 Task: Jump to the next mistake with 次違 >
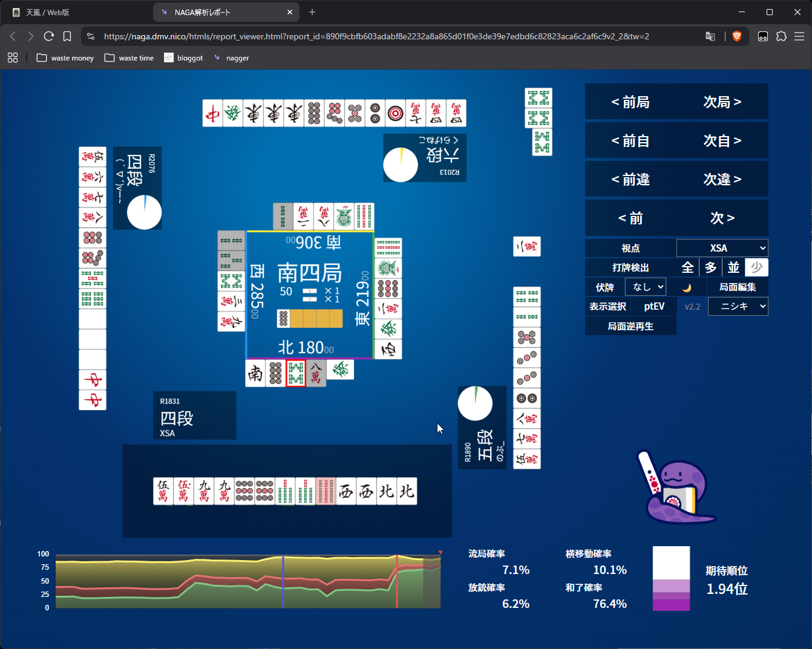point(722,180)
